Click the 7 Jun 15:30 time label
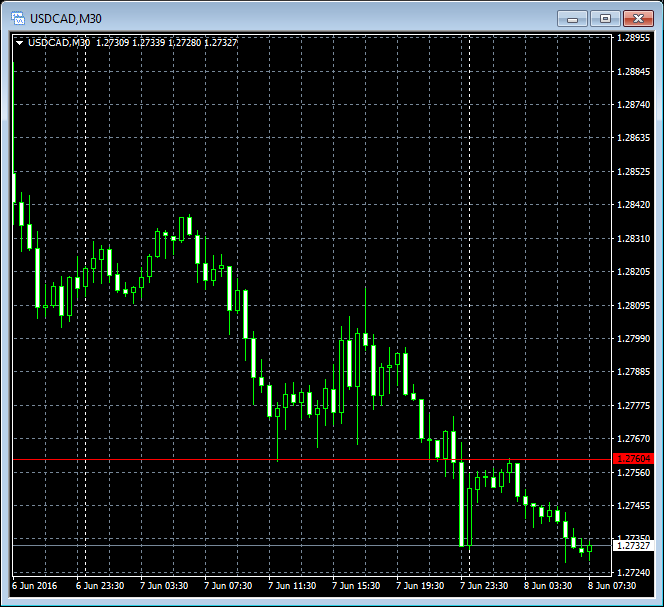 356,585
